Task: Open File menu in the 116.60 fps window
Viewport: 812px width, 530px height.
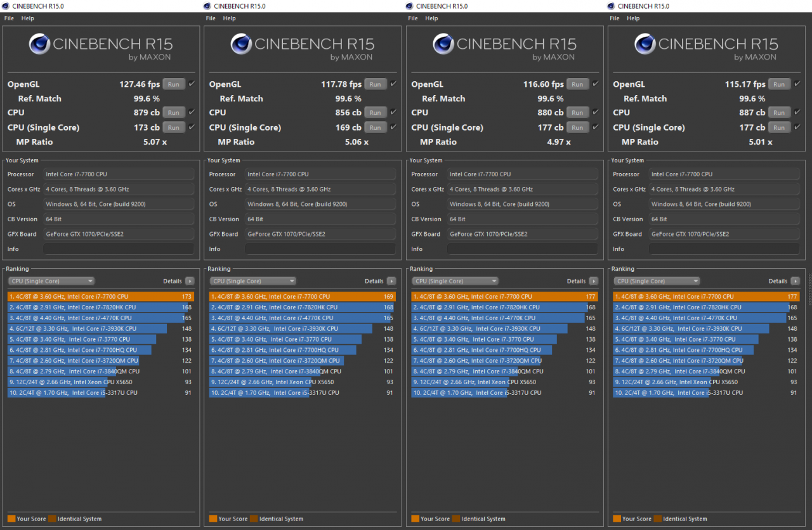Action: (x=413, y=18)
